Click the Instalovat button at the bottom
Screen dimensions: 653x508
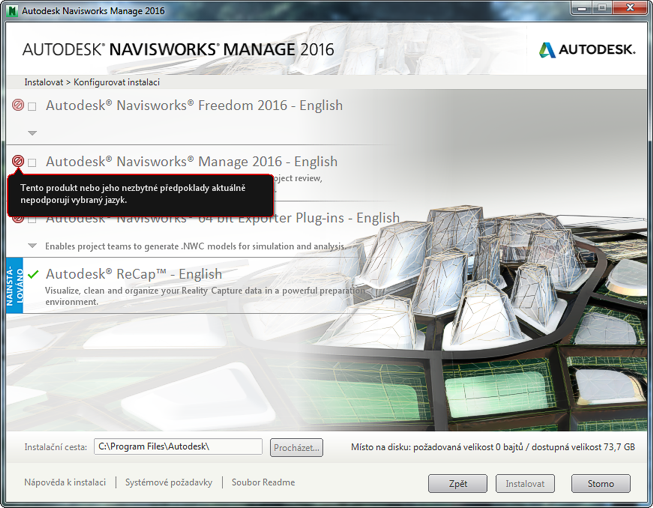pyautogui.click(x=525, y=483)
